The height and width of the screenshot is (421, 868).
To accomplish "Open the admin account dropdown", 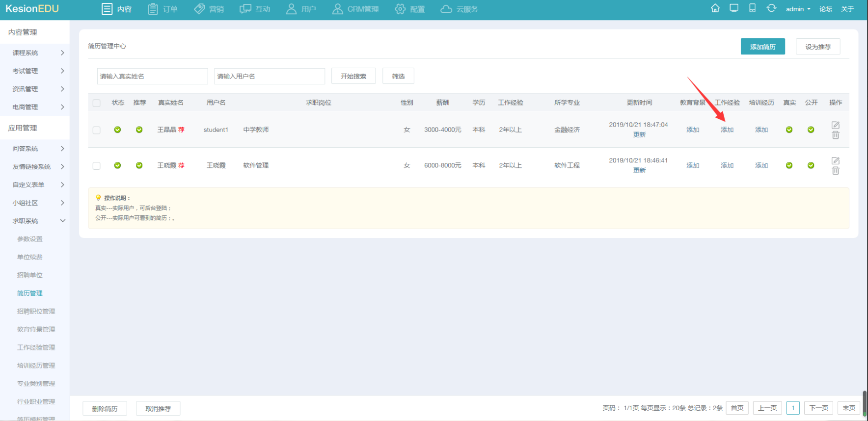I will (798, 9).
